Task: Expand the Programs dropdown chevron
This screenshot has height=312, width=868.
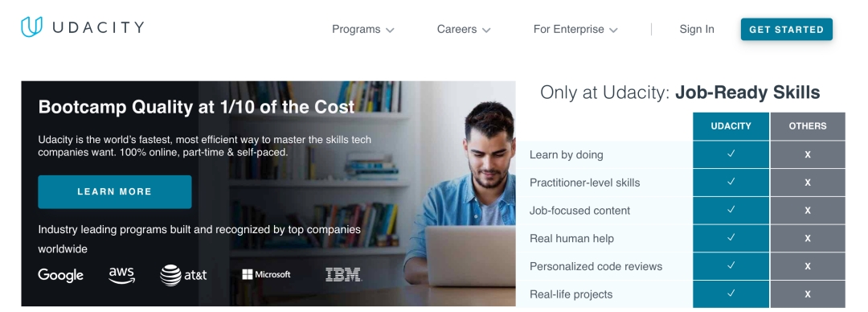Action: (391, 30)
